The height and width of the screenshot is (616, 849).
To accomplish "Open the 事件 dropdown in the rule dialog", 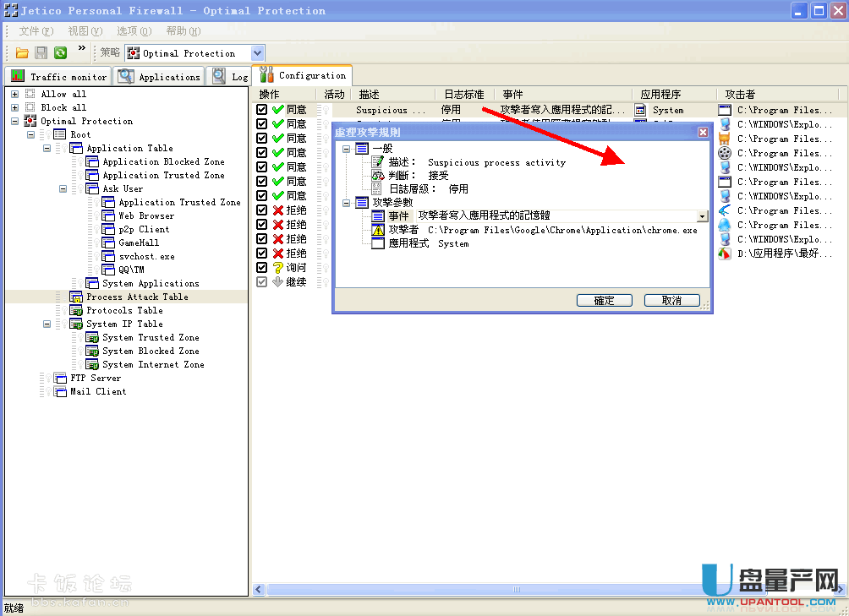I will (702, 216).
